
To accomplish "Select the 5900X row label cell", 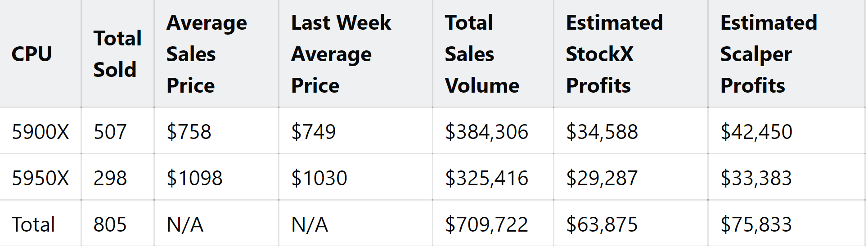I will [x=40, y=132].
